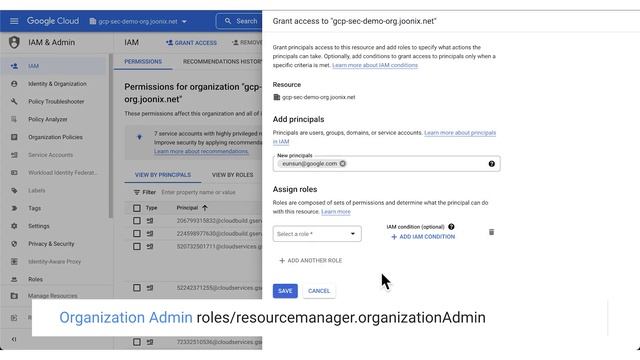Screen dimensions: 640x360
Task: Click the Filter list icon
Action: (137, 192)
